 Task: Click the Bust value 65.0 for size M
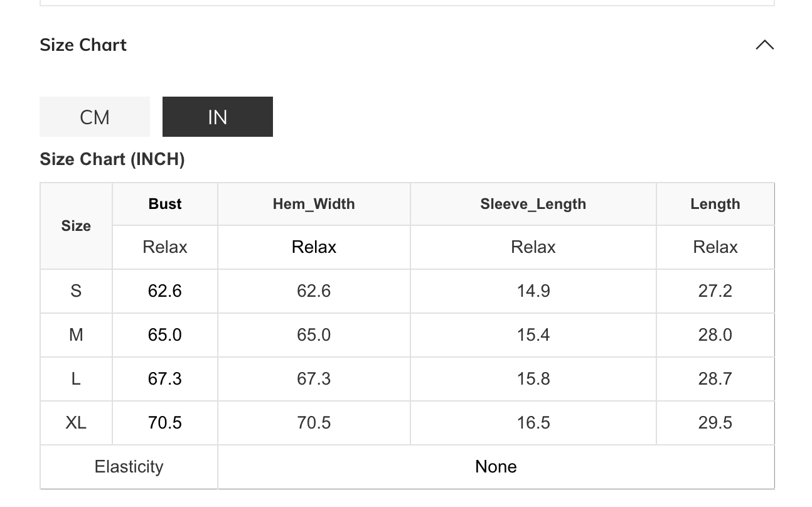[x=165, y=335]
